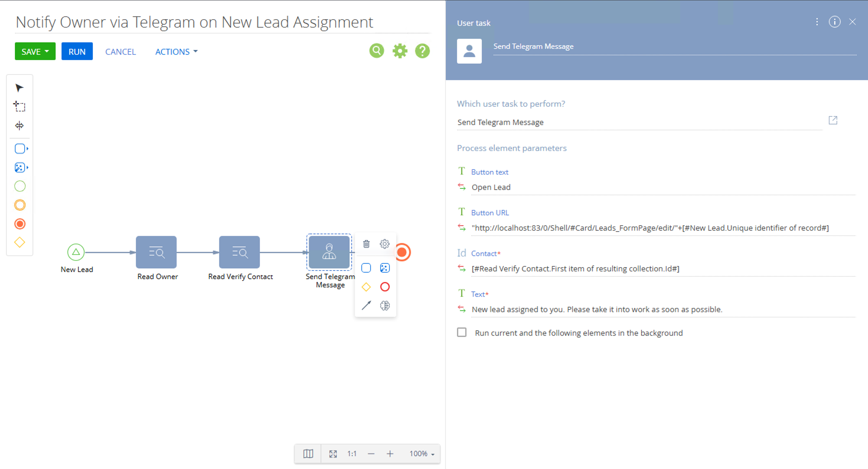Open the three-dot more options menu
Viewport: 868px width, 469px height.
(817, 22)
